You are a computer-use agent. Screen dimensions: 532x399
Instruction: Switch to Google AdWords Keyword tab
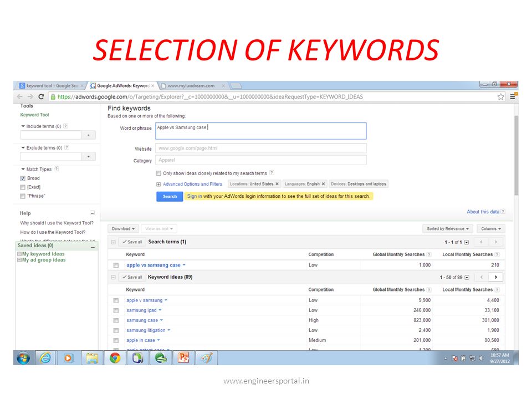coord(122,86)
